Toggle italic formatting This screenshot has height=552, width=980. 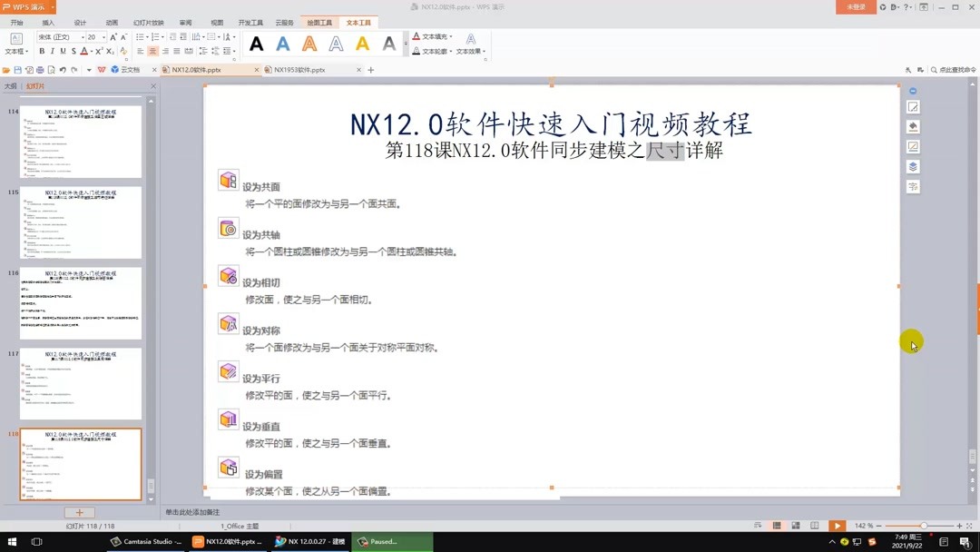click(54, 52)
